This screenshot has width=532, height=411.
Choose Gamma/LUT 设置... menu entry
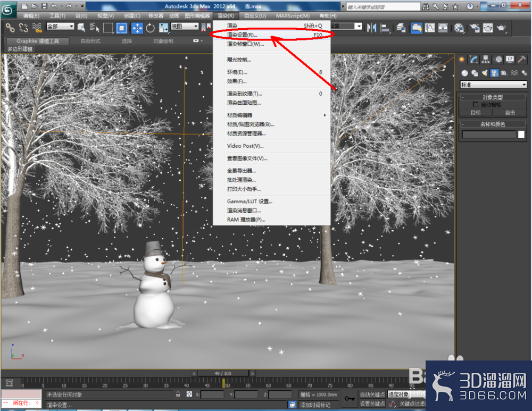(272, 202)
